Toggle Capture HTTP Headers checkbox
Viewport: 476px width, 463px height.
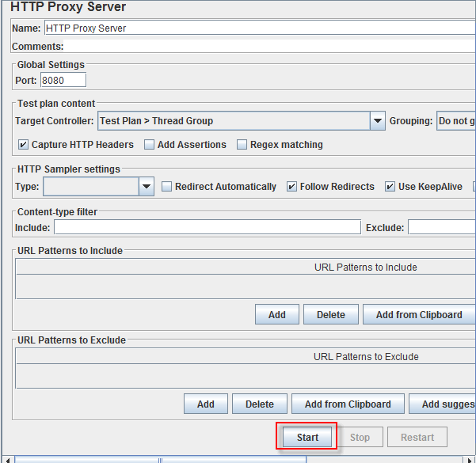pos(23,145)
